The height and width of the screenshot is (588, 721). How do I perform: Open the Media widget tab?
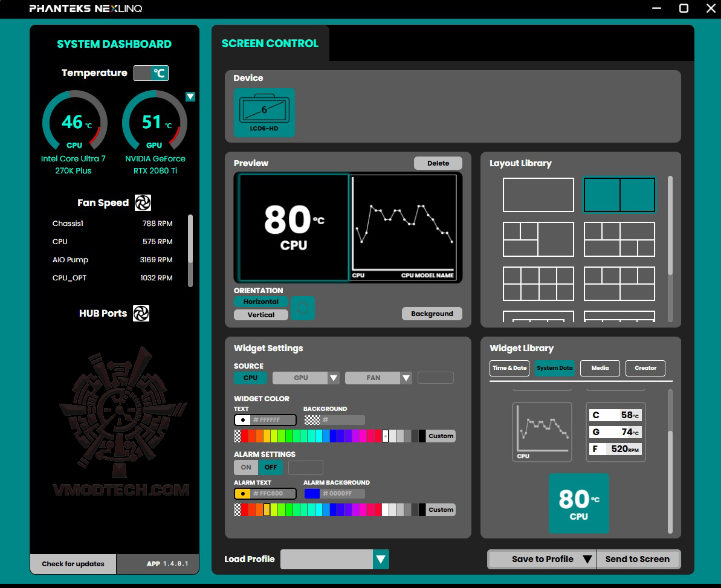(600, 368)
